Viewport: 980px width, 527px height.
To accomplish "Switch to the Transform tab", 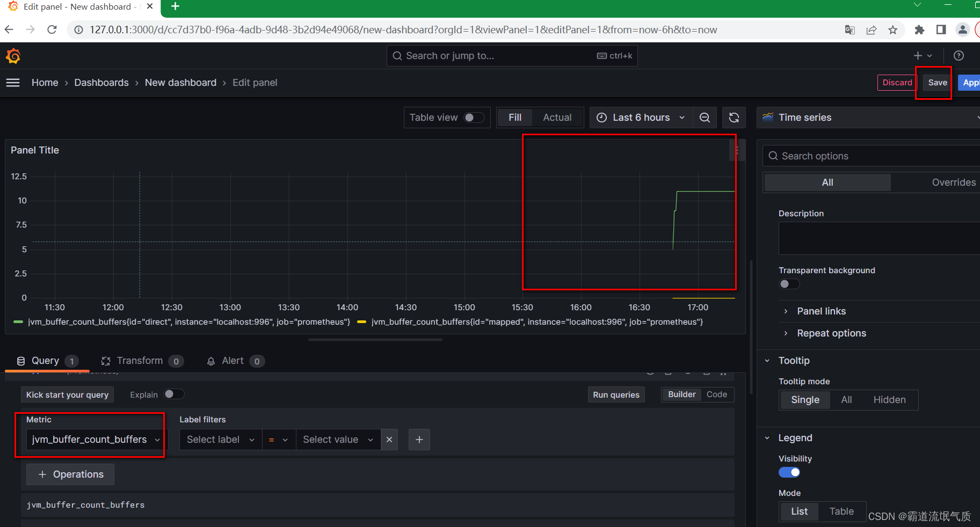I will click(x=142, y=361).
